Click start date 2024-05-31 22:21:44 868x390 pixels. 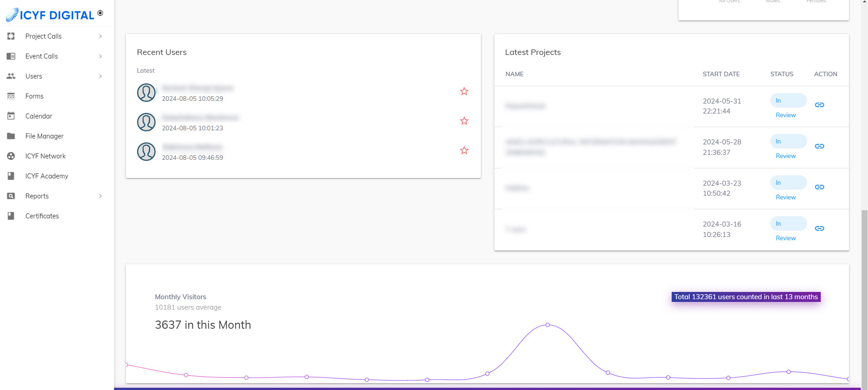[x=722, y=106]
